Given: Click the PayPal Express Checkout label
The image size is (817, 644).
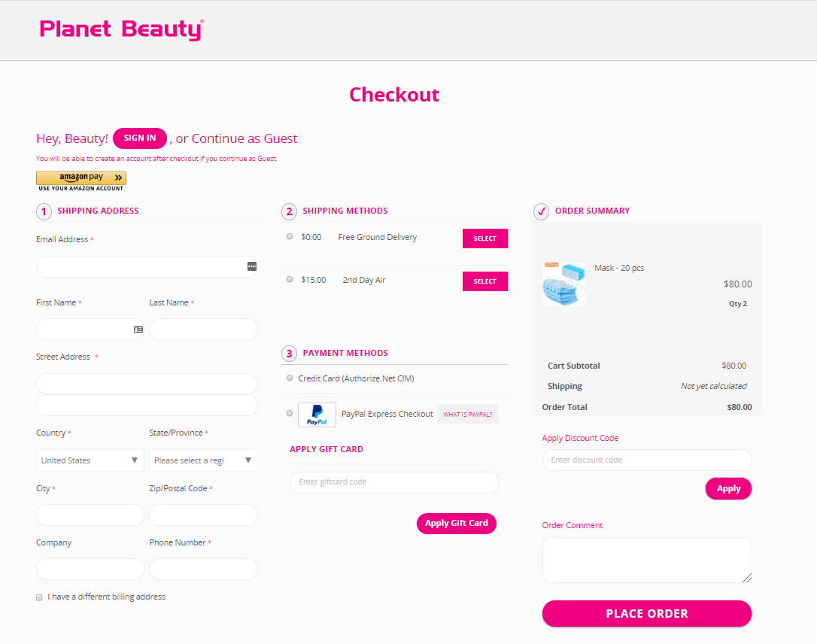Looking at the screenshot, I should coord(387,414).
